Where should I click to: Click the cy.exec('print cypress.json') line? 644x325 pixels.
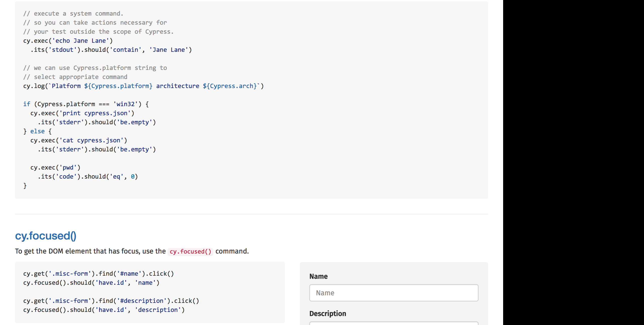[82, 113]
